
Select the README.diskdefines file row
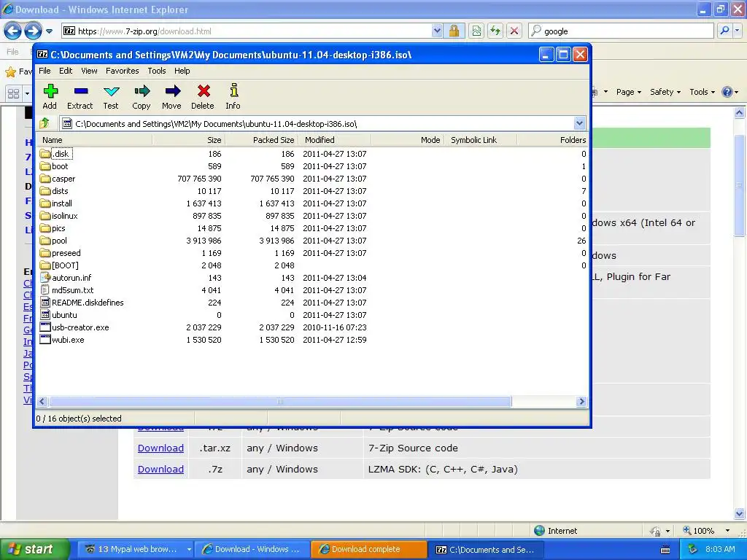click(x=312, y=303)
